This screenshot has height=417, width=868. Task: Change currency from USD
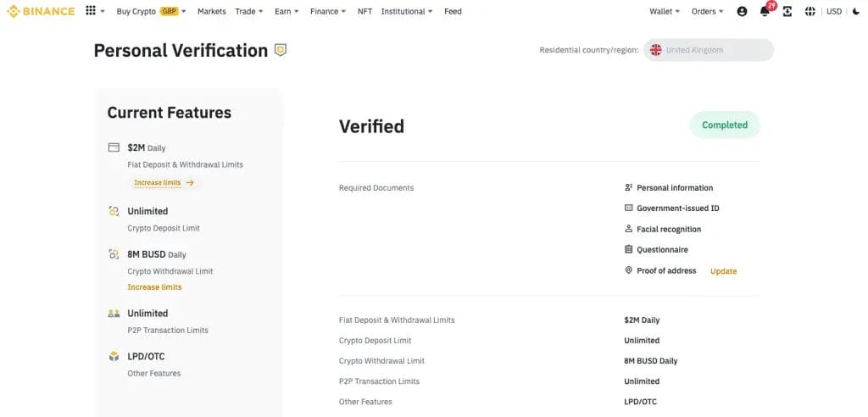pos(834,11)
